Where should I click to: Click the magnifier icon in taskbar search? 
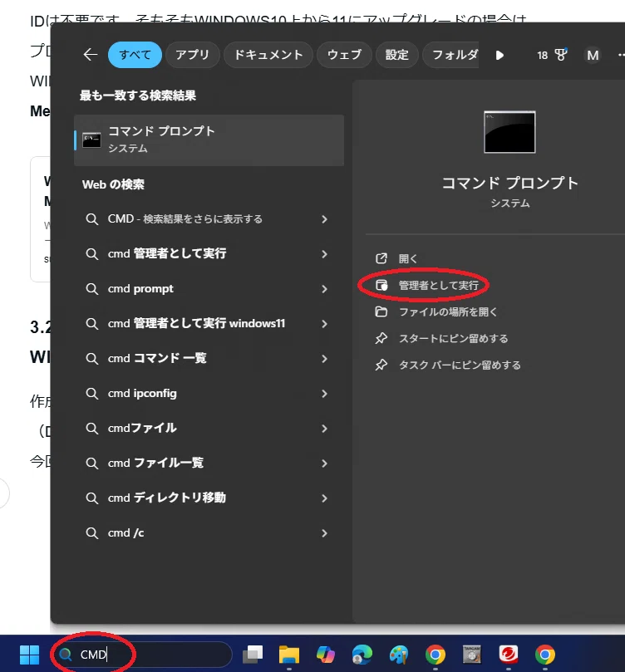point(65,655)
